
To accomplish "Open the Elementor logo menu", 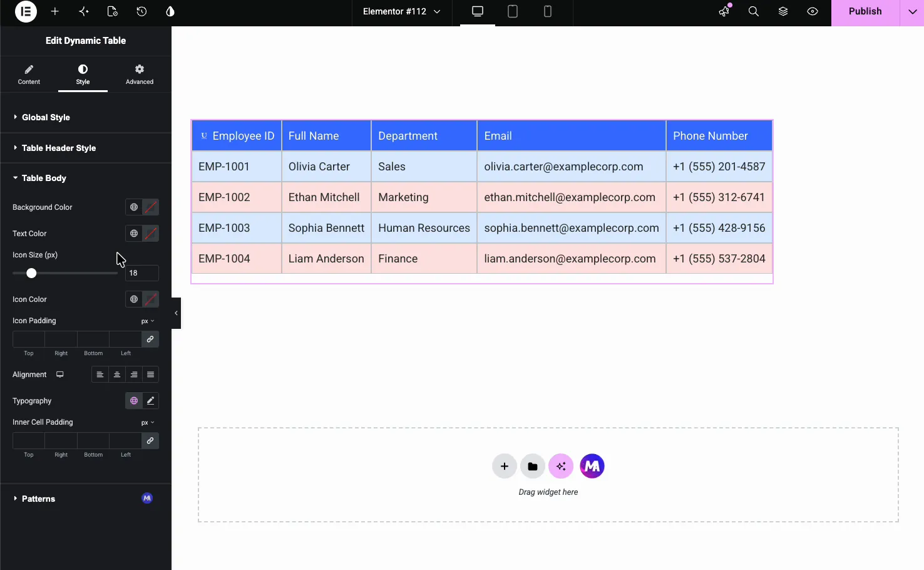I will coord(26,11).
